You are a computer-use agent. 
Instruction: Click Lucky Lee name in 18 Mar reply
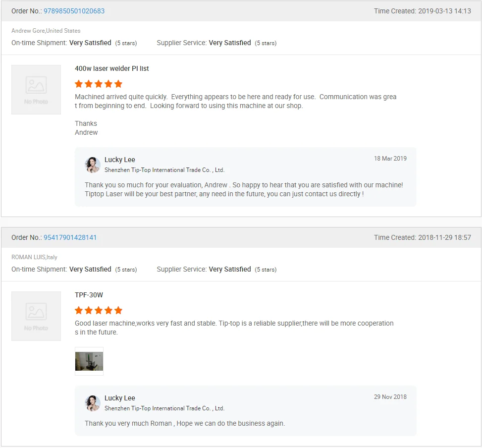click(x=120, y=160)
